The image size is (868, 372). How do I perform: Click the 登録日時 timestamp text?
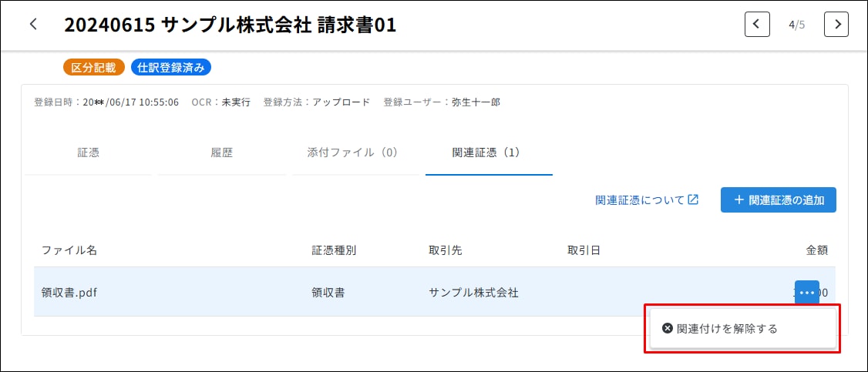[x=106, y=102]
